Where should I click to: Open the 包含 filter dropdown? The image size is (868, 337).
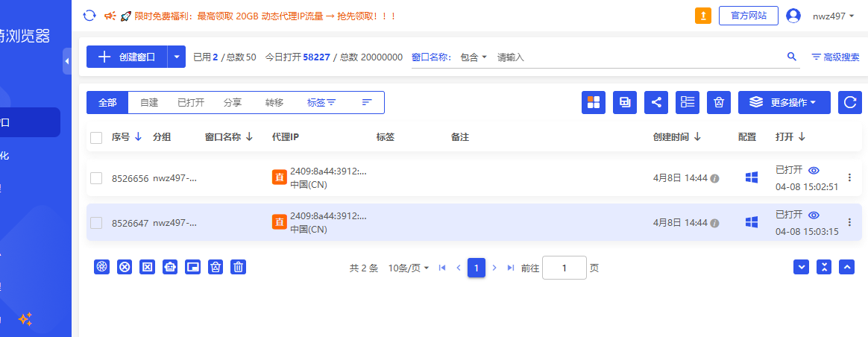(474, 57)
